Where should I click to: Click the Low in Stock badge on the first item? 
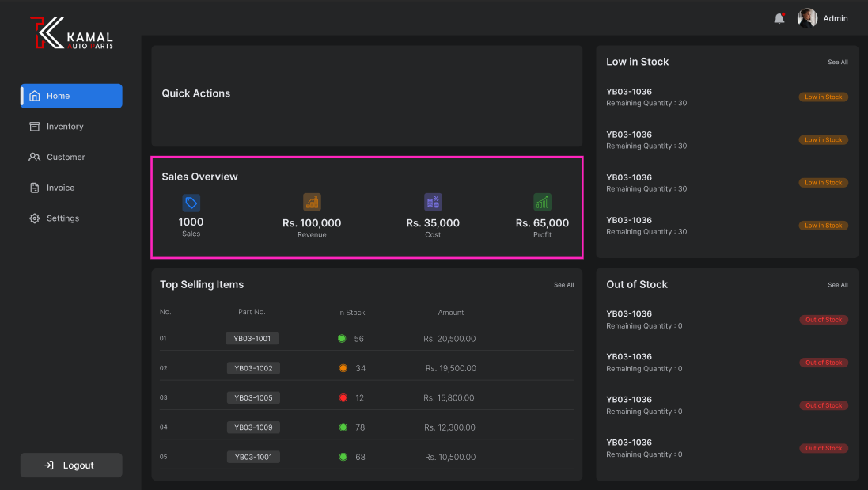tap(823, 97)
